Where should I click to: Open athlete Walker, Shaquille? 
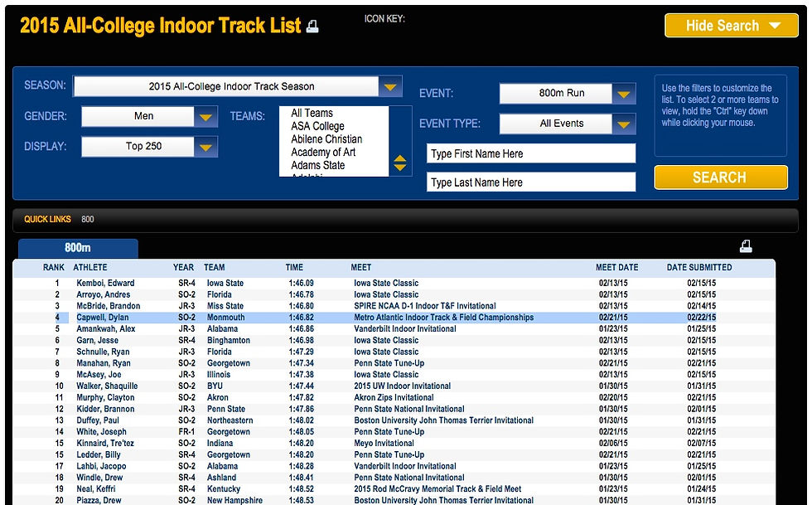tap(107, 386)
